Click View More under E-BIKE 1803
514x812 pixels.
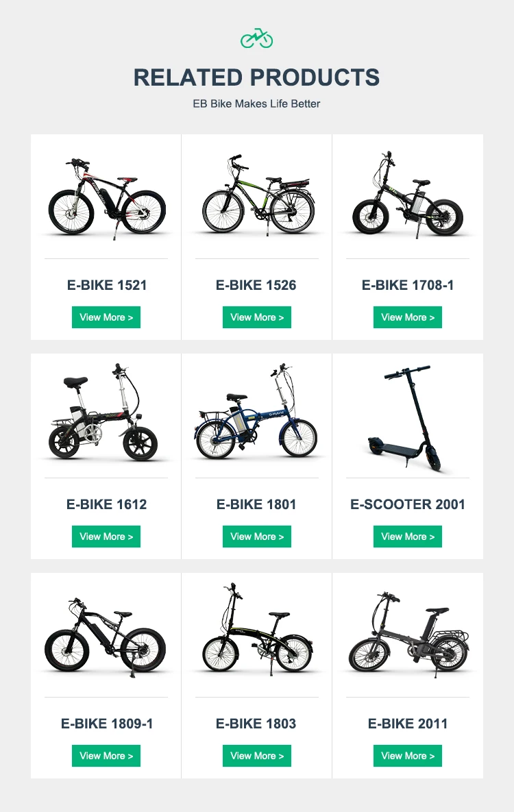point(257,756)
